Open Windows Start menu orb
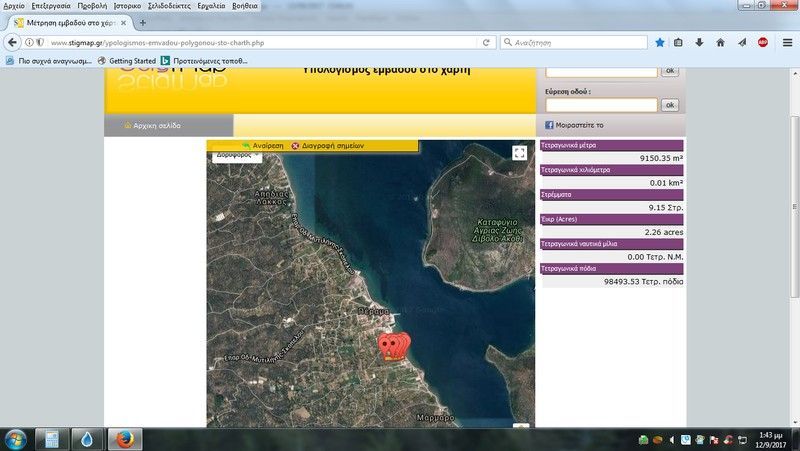800x451 pixels. tap(16, 439)
